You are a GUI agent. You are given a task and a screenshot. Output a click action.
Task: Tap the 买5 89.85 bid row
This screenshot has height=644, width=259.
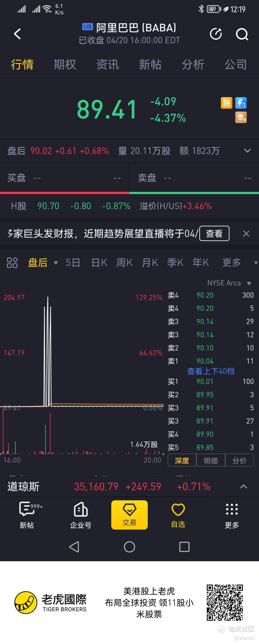tap(211, 447)
